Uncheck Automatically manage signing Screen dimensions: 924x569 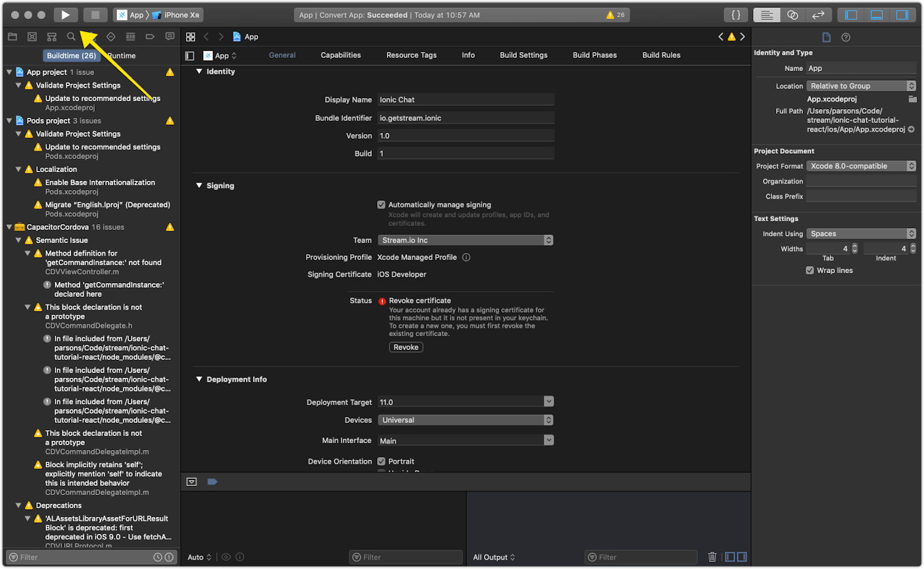pos(381,204)
